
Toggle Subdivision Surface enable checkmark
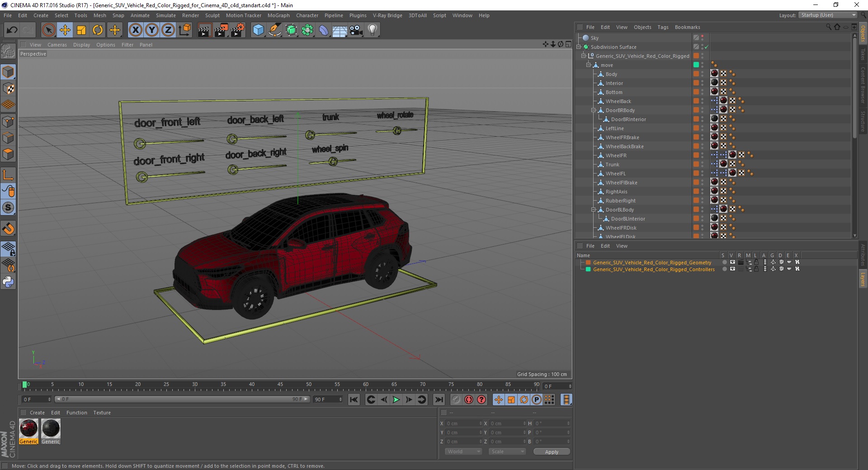click(x=706, y=47)
